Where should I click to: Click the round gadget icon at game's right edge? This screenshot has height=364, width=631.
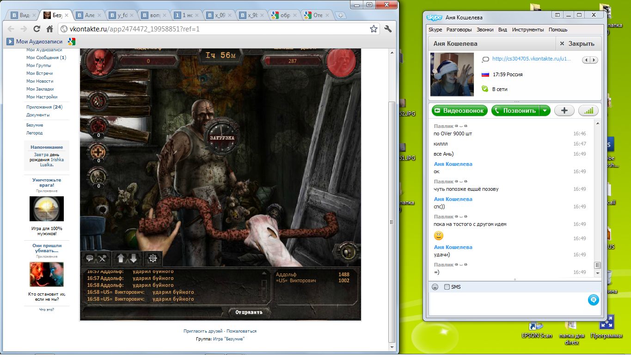click(347, 252)
